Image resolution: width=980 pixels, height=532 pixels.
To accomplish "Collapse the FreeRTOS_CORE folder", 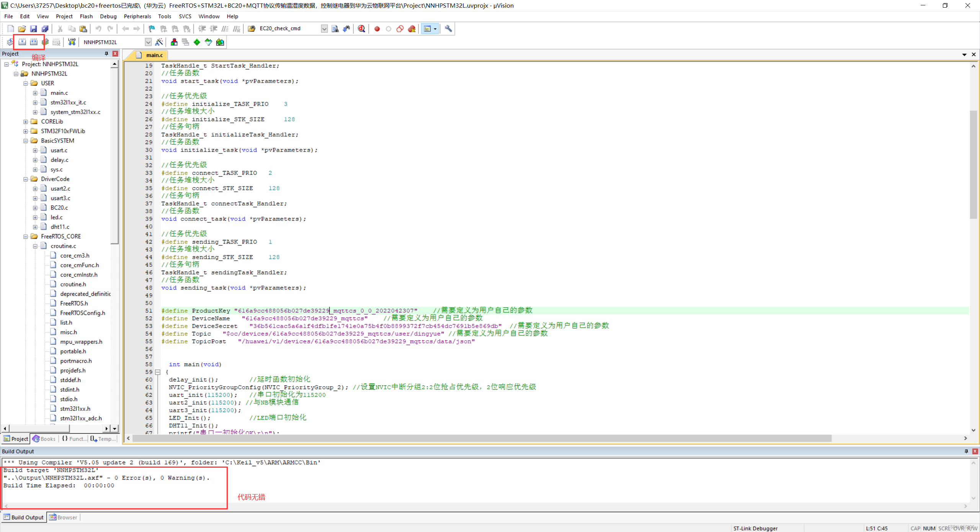I will click(x=26, y=237).
